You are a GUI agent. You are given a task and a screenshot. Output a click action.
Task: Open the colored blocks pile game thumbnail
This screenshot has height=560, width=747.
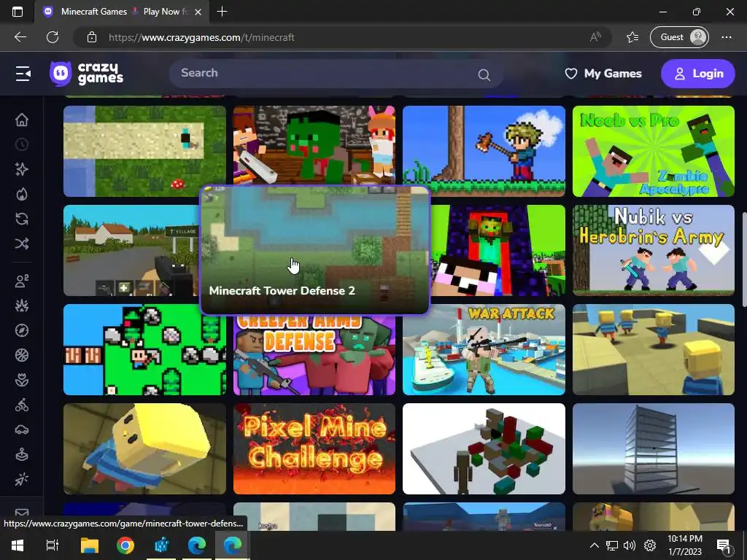coord(484,448)
